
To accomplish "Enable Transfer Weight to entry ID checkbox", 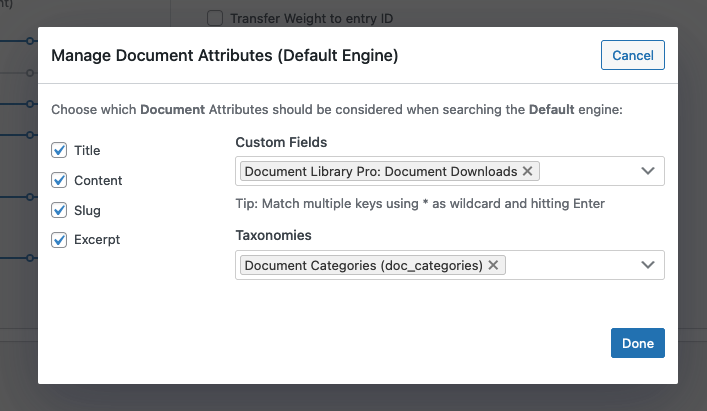I will [x=214, y=18].
